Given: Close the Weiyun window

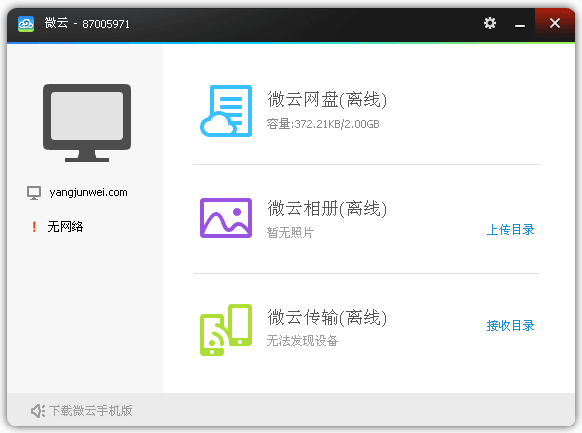Looking at the screenshot, I should click(x=555, y=23).
